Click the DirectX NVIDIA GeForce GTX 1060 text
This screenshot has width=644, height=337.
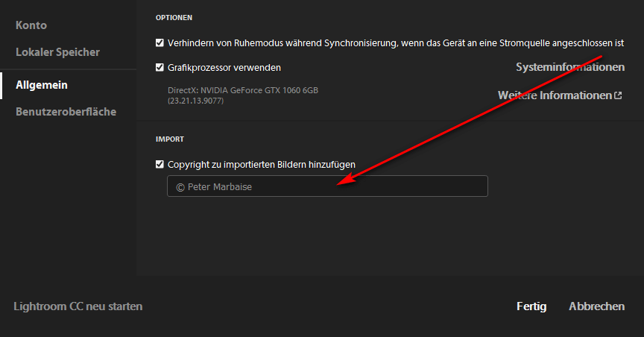243,90
